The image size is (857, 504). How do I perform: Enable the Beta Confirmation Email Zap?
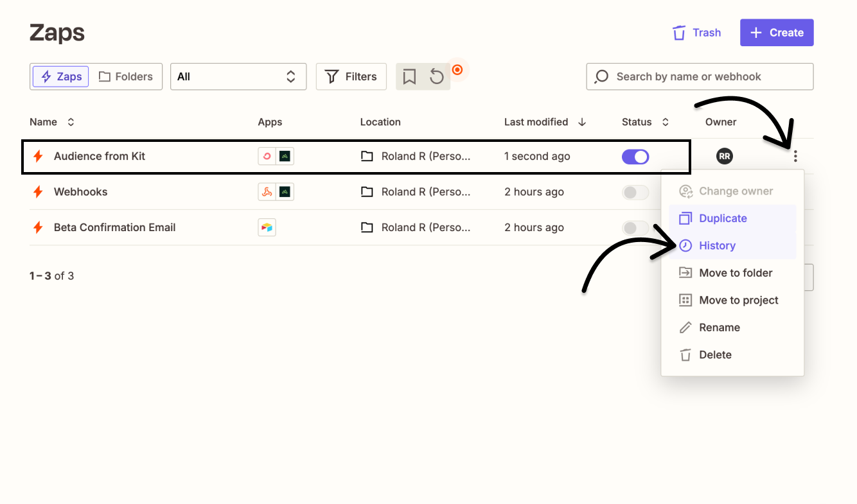point(635,227)
